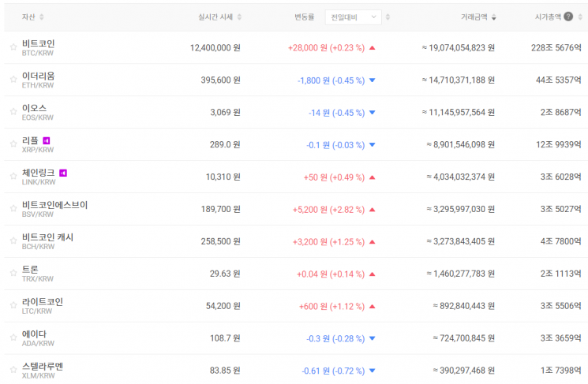Image resolution: width=588 pixels, height=384 pixels.
Task: Open the 비트코인 asset link
Action: tap(38, 43)
